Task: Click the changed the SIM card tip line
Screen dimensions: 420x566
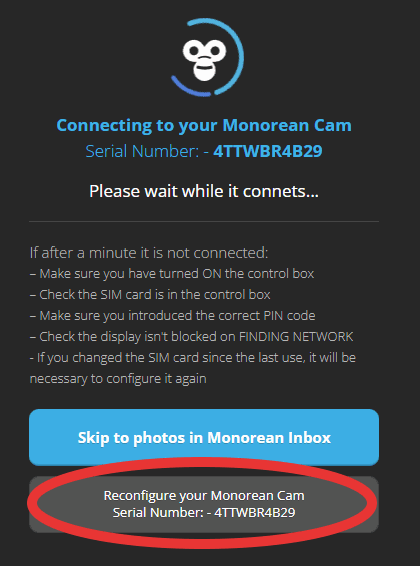Action: pyautogui.click(x=193, y=357)
